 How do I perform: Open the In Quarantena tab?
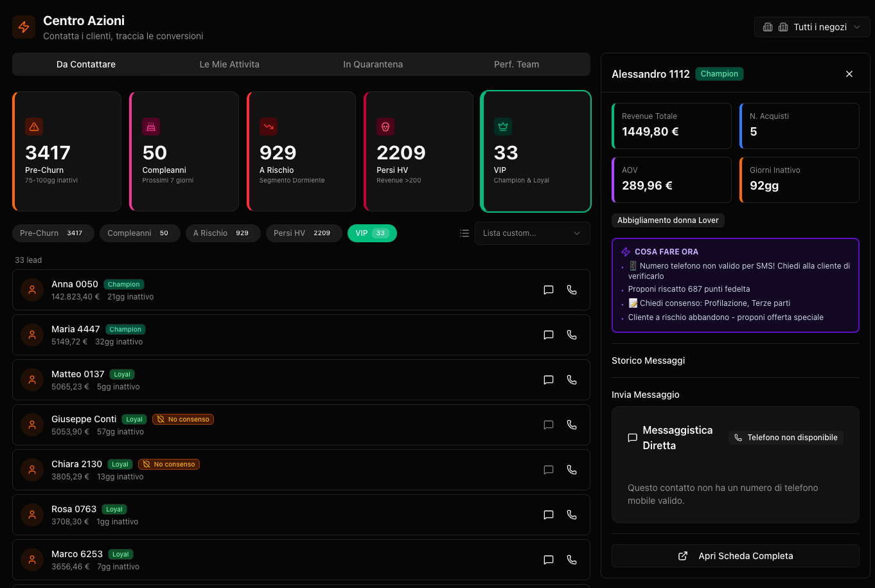point(373,64)
